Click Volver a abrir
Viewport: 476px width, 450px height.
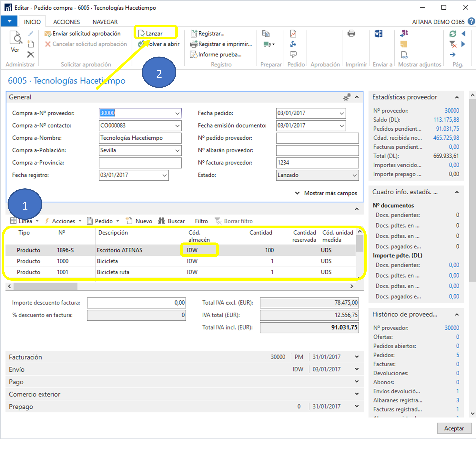pos(159,44)
